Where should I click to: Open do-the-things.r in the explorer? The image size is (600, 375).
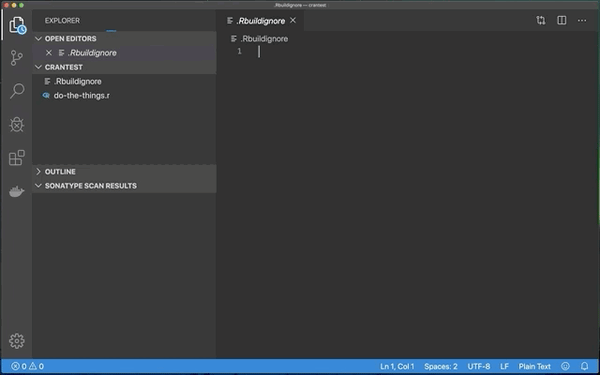pyautogui.click(x=81, y=96)
